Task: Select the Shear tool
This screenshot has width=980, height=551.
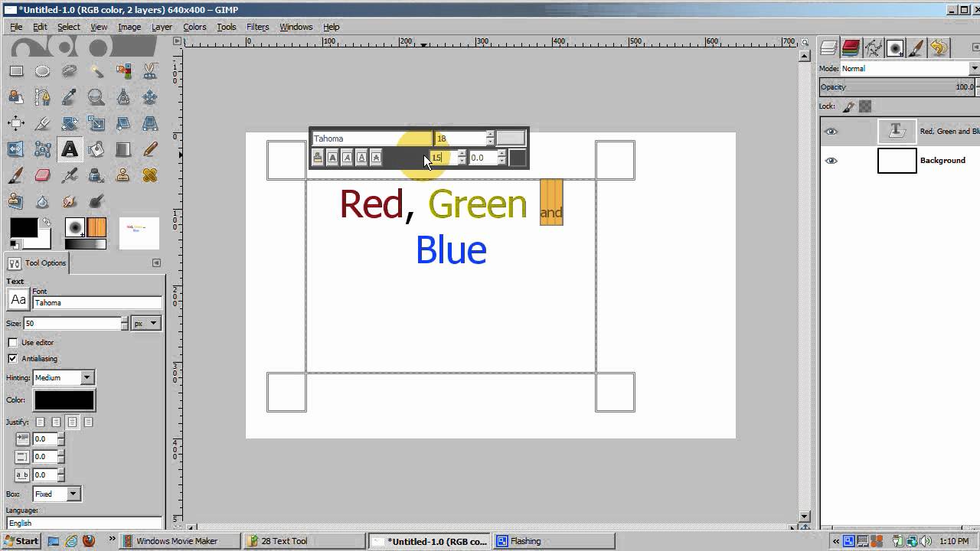Action: (123, 123)
